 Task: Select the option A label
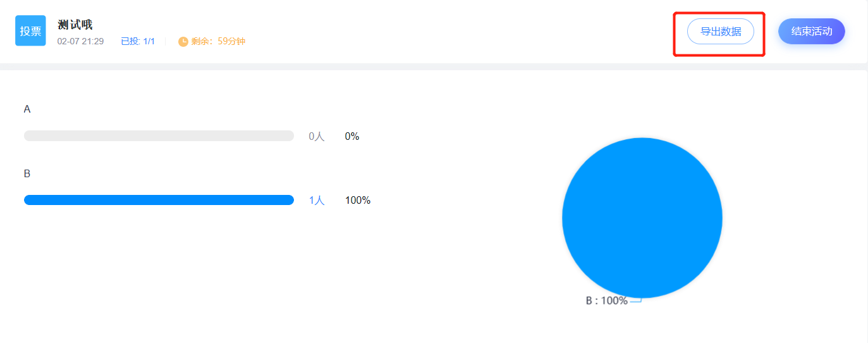click(x=27, y=109)
